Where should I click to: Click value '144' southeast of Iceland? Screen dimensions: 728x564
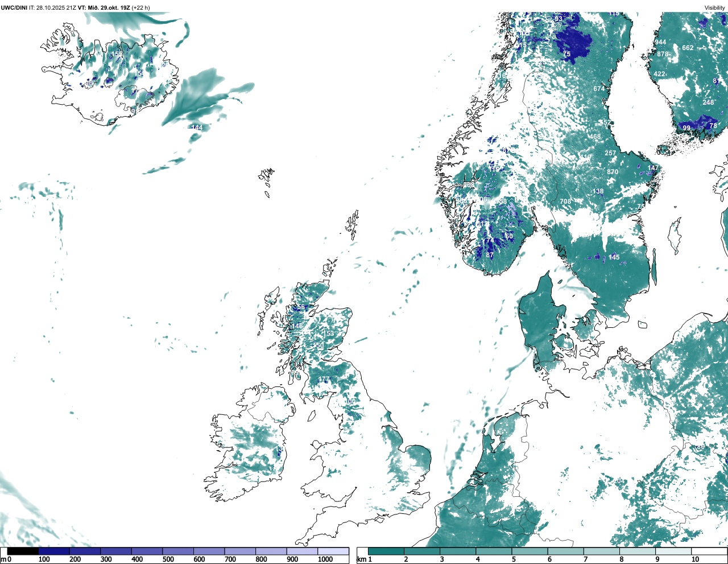click(x=197, y=128)
